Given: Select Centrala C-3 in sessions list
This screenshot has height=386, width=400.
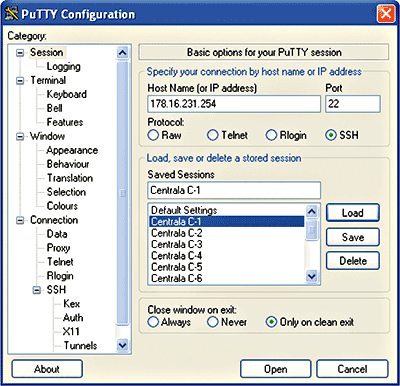Looking at the screenshot, I should (227, 244).
